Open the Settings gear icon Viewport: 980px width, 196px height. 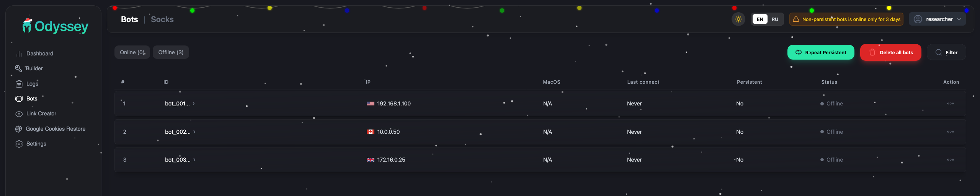pyautogui.click(x=19, y=144)
